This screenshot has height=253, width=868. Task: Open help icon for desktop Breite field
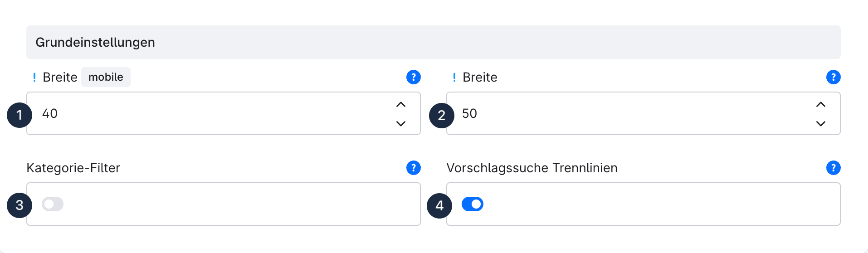(x=833, y=77)
